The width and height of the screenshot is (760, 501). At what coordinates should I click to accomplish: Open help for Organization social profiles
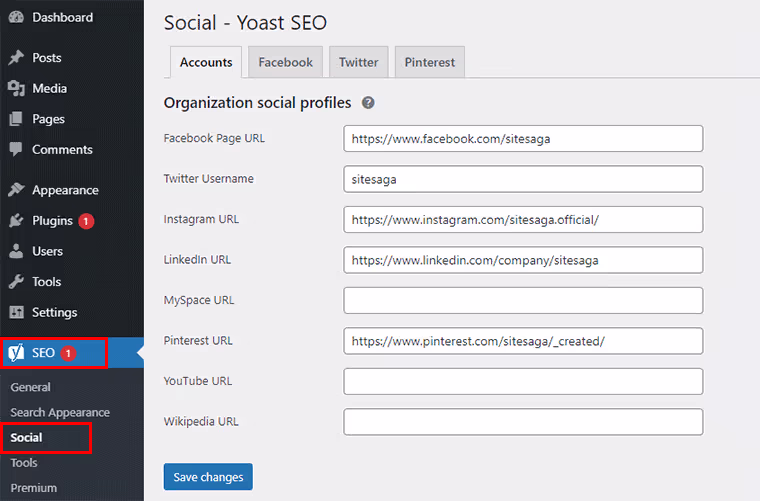(368, 103)
